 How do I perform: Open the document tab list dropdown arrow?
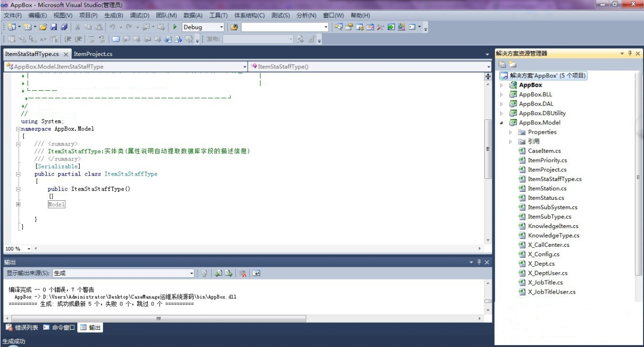click(487, 54)
